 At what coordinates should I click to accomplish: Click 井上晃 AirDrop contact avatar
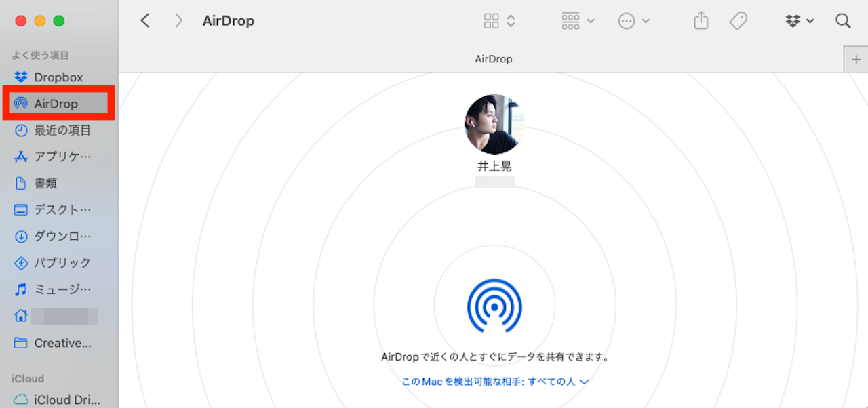(x=494, y=124)
